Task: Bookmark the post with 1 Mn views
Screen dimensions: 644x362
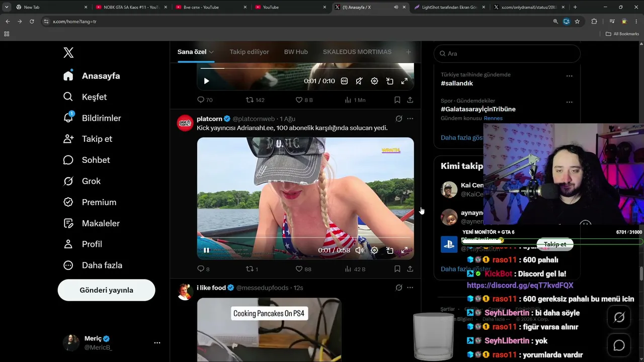Action: coord(397,100)
